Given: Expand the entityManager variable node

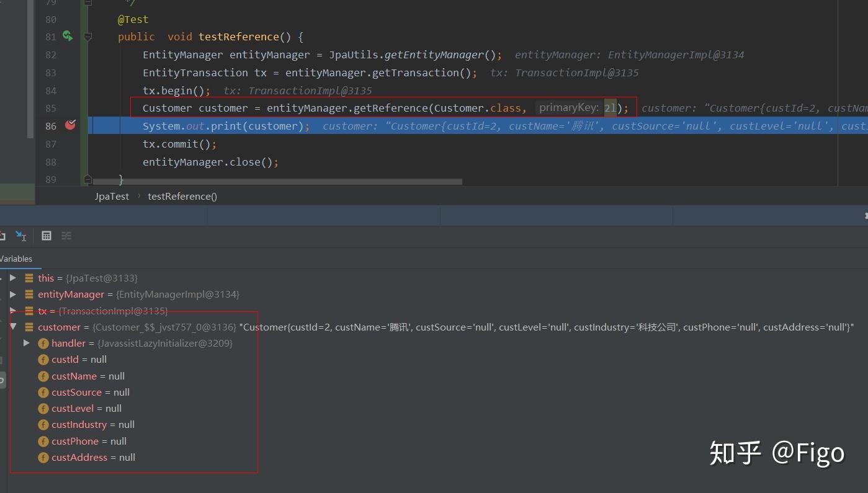Looking at the screenshot, I should click(13, 294).
